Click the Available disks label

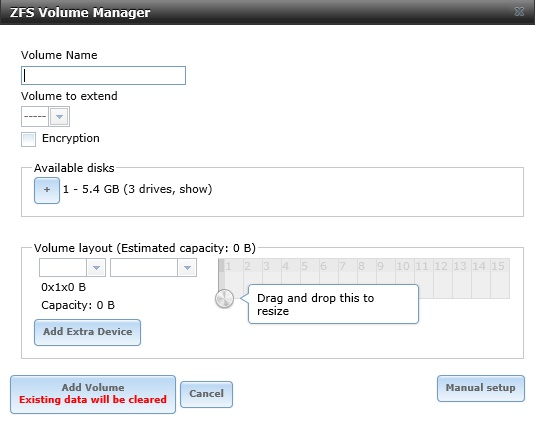click(74, 168)
